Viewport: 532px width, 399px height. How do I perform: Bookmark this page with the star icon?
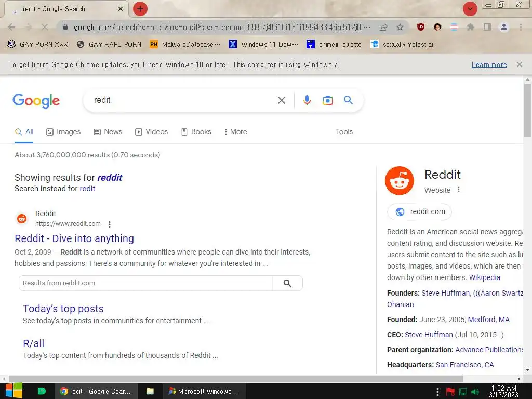400,27
